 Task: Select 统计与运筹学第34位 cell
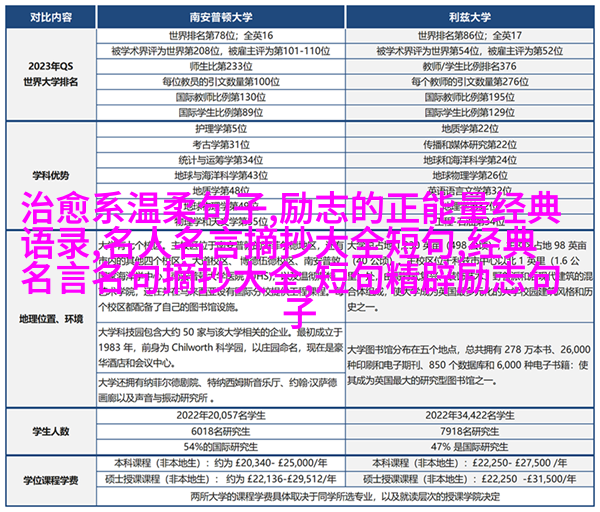tap(221, 160)
